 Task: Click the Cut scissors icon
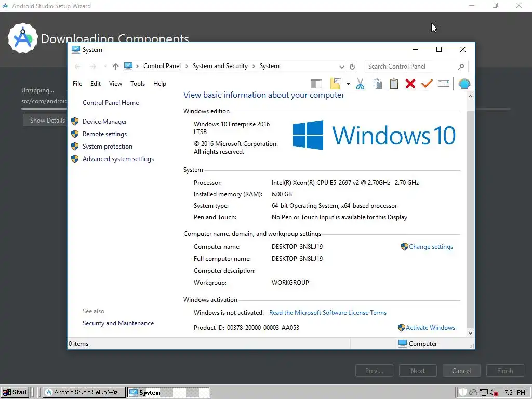point(361,84)
